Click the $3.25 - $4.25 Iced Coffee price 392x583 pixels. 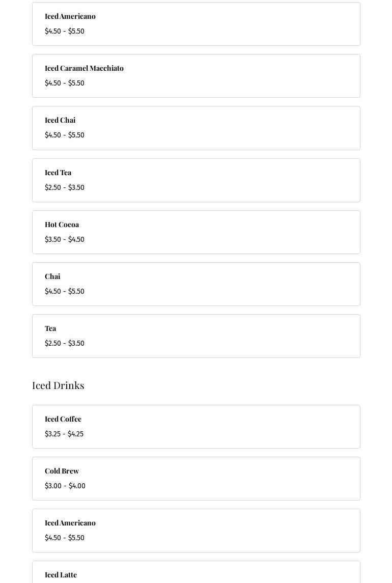(x=64, y=434)
